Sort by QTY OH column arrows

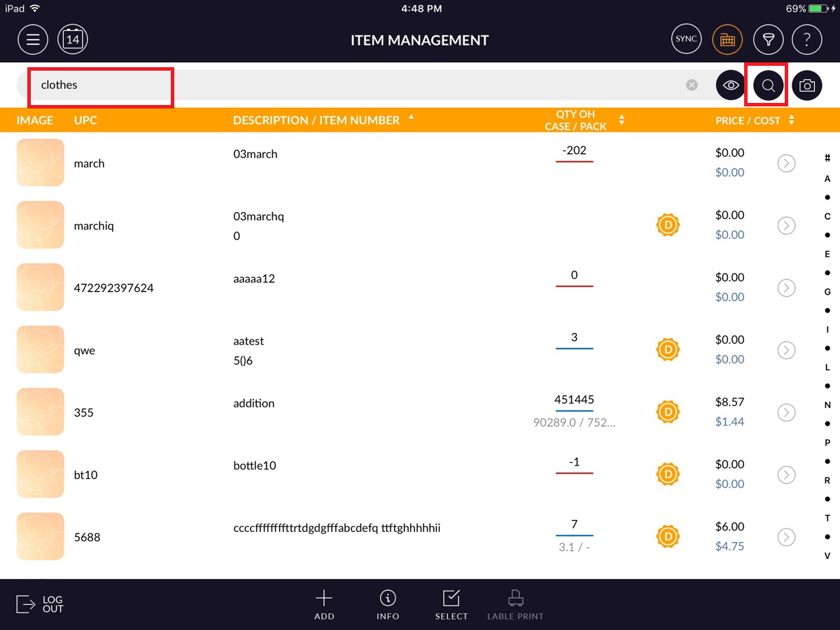[x=621, y=120]
